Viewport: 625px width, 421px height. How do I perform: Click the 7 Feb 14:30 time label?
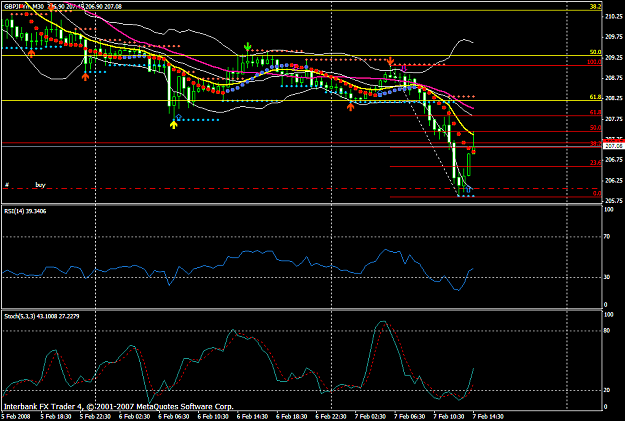(489, 416)
